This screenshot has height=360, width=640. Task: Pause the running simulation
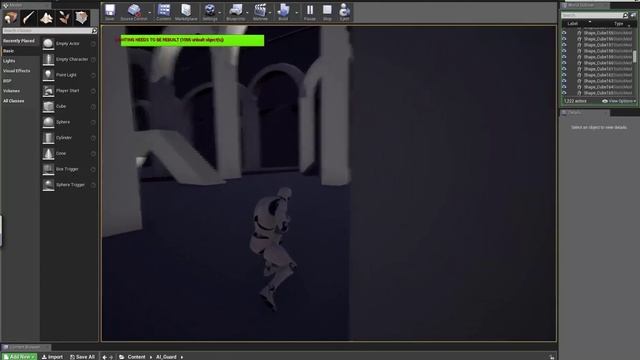click(x=310, y=11)
